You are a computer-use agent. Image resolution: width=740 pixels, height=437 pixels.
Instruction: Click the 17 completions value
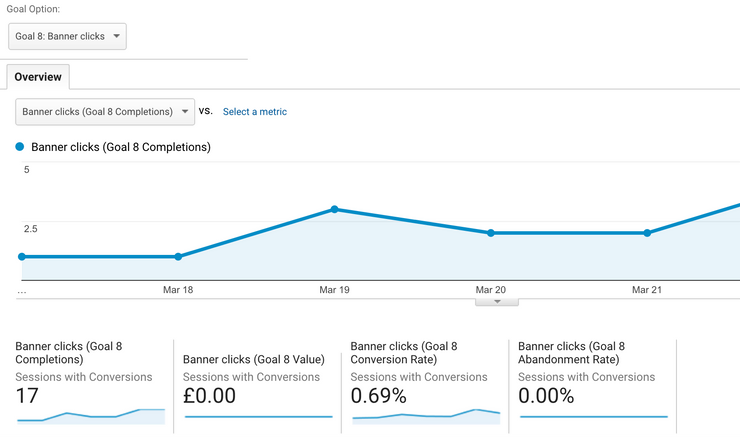click(x=27, y=395)
